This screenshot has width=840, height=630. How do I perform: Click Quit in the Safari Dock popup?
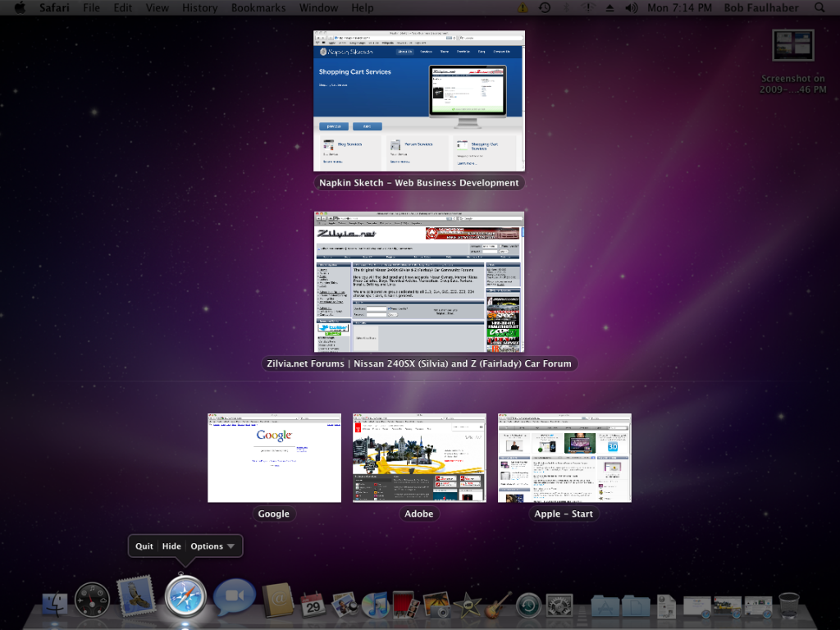pos(144,546)
